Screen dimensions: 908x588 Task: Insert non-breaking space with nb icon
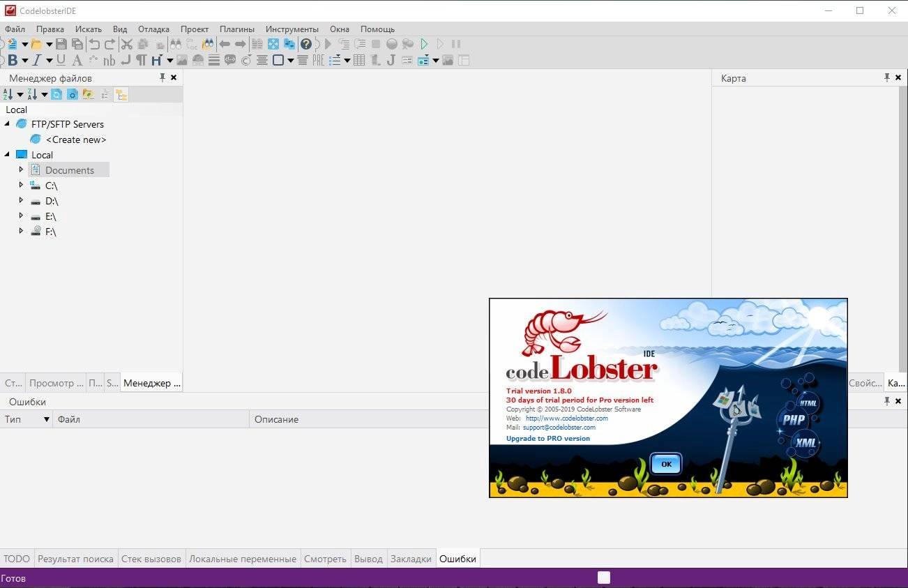tap(109, 61)
